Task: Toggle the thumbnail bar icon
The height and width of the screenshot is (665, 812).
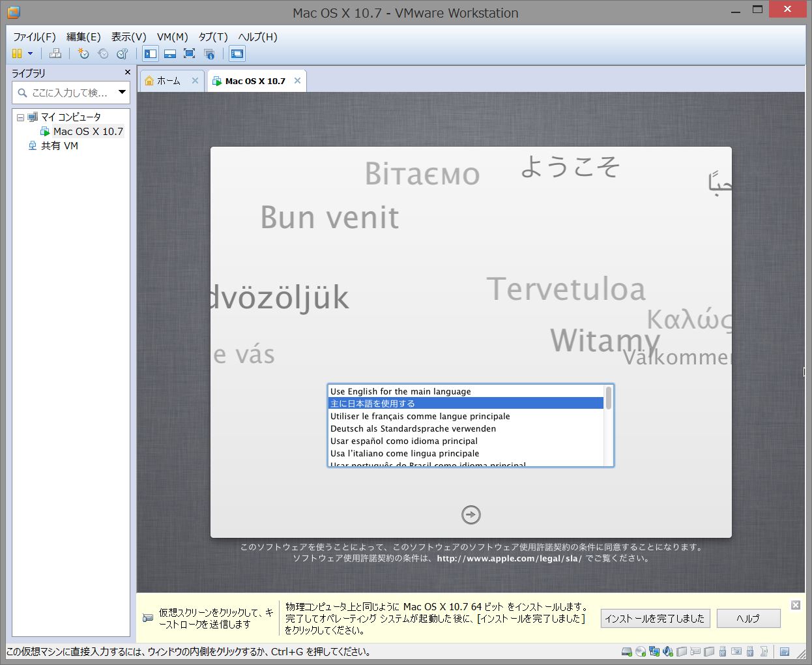Action: point(170,54)
